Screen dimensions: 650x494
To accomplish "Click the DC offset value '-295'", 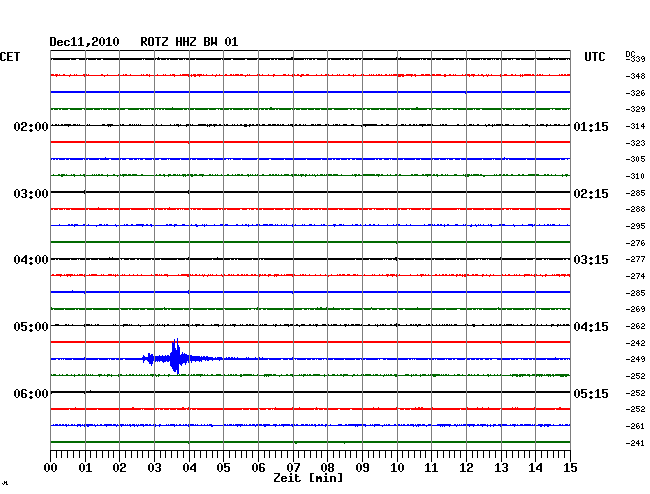I will (635, 226).
